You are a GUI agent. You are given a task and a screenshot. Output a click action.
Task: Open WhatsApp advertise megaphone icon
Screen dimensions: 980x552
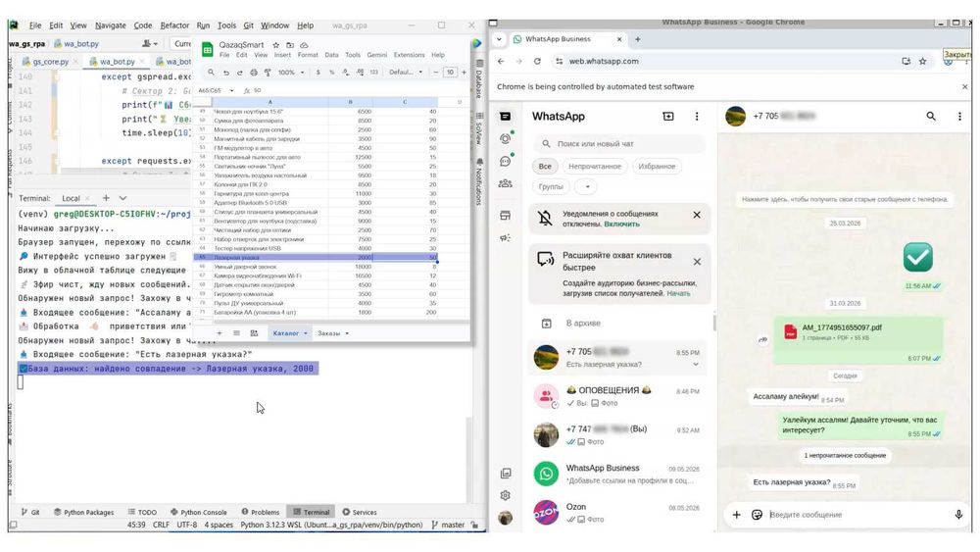(505, 237)
